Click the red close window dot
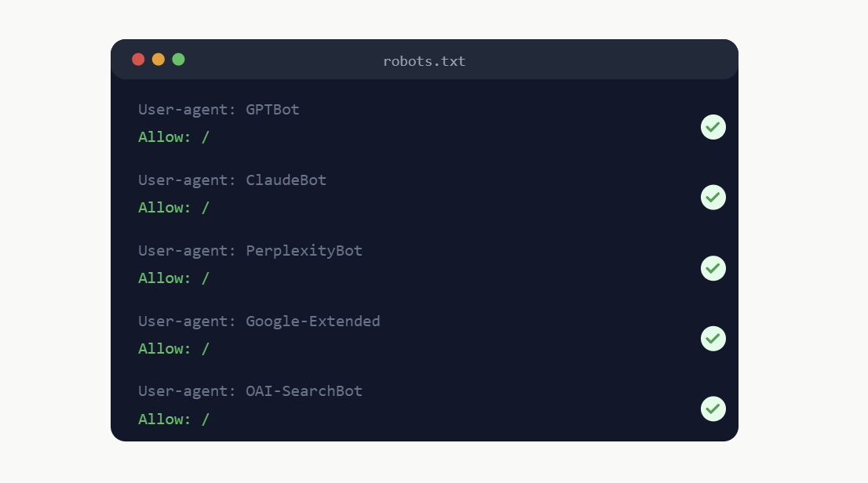The height and width of the screenshot is (483, 868). pos(138,60)
